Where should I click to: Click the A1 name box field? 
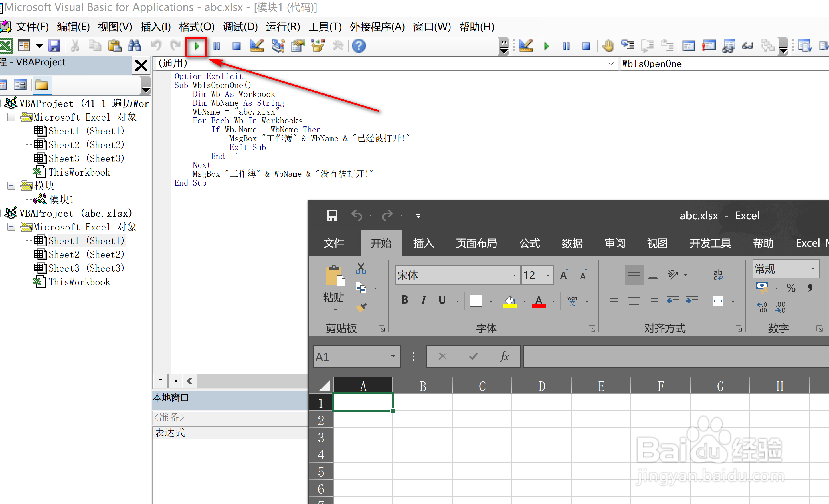[x=350, y=356]
